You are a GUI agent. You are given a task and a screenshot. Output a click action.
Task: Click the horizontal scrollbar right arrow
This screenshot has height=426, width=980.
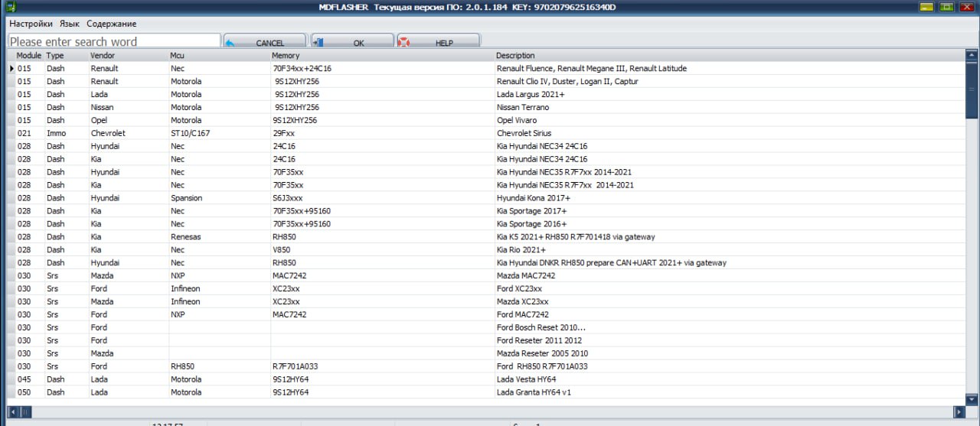959,412
